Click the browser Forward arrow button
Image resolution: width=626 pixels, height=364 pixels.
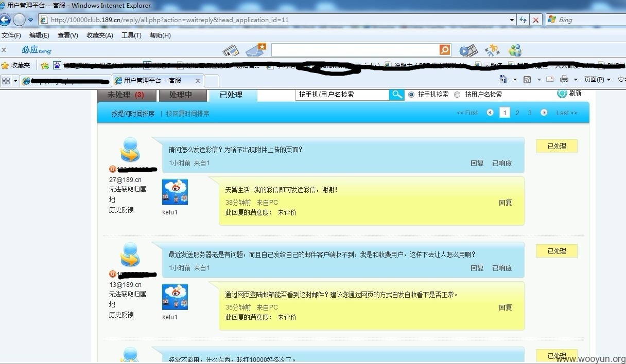coord(19,20)
